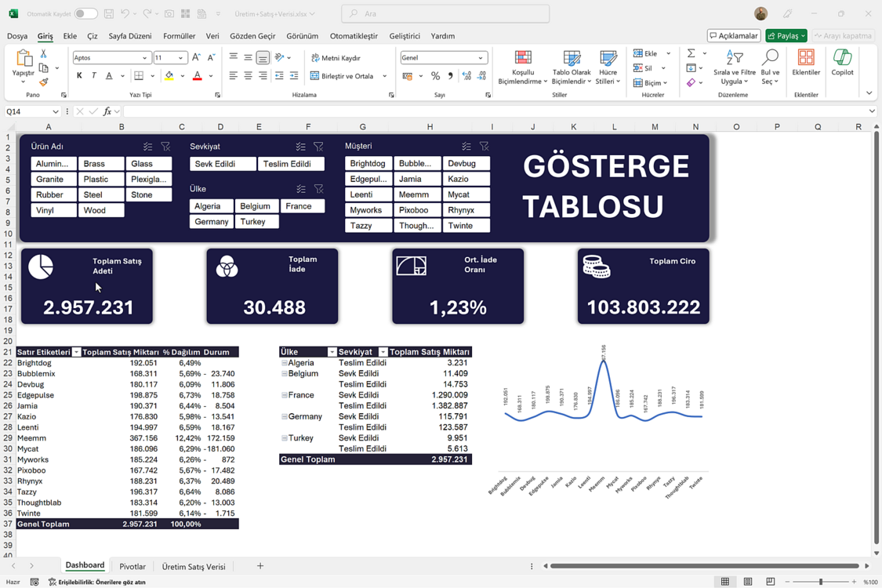Open Satır Etiketleri filter dropdown
Viewport: 882px width, 588px height.
pos(77,352)
